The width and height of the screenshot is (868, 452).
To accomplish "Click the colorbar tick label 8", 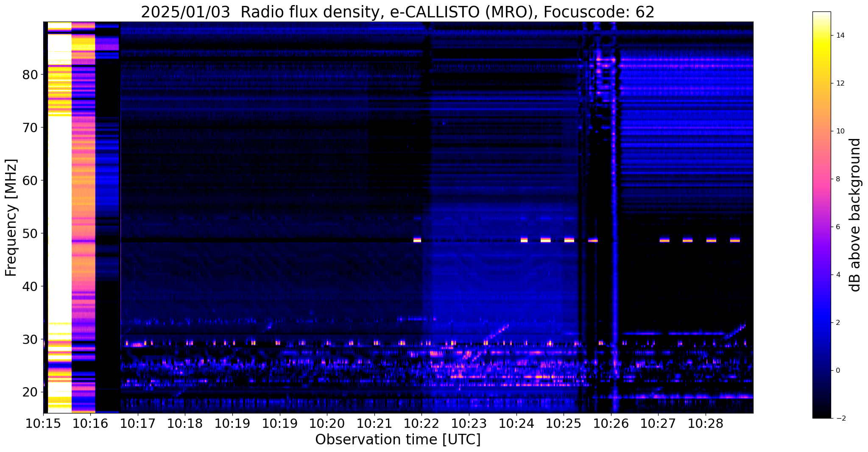I will [x=838, y=179].
